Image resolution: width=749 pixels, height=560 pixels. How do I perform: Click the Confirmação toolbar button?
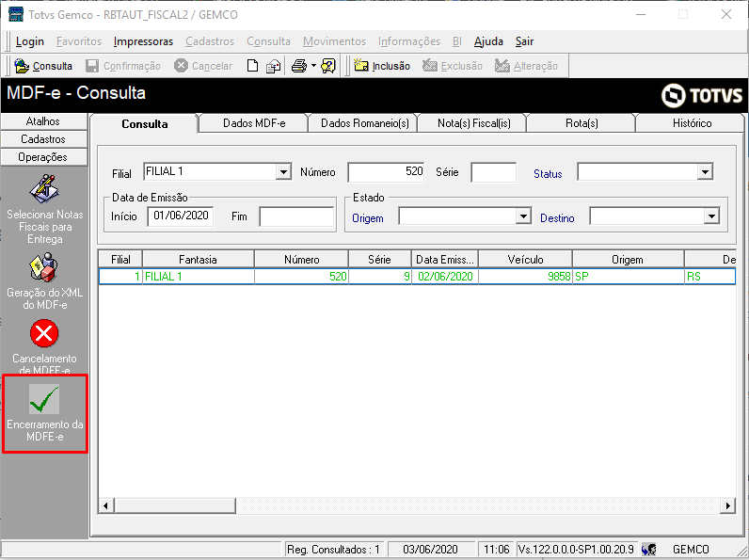coord(123,66)
